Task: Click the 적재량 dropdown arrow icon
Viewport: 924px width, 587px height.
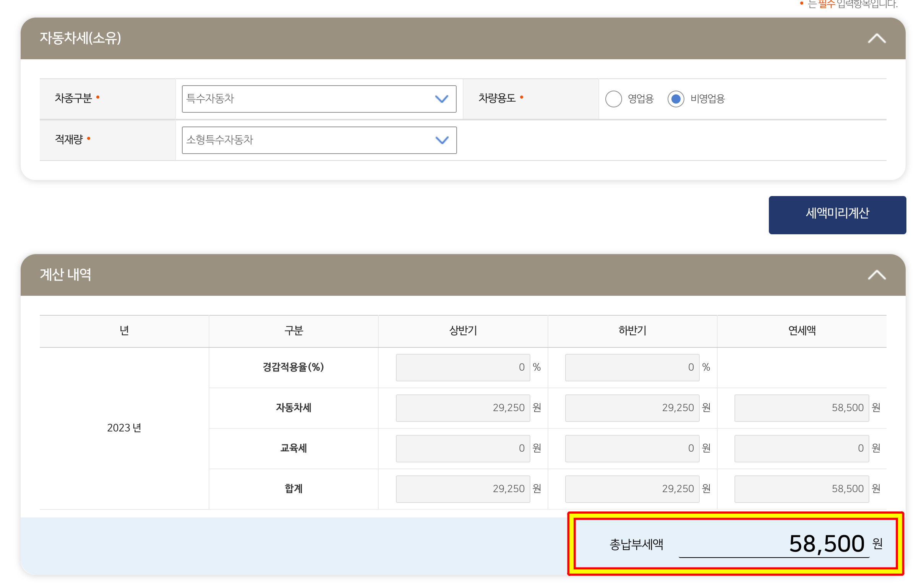Action: [442, 140]
